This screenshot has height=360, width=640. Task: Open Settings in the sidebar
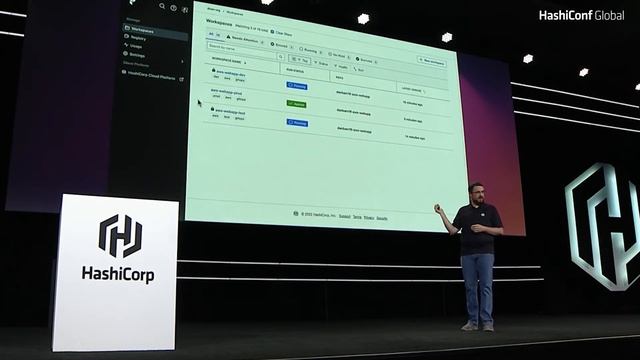click(135, 54)
